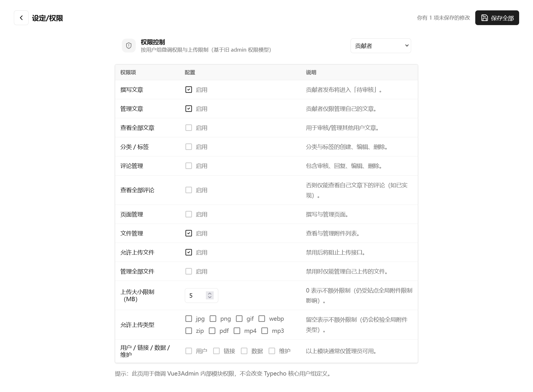Viewport: 533px width, 392px height.
Task: Click the upload size limit number field
Action: 196,296
